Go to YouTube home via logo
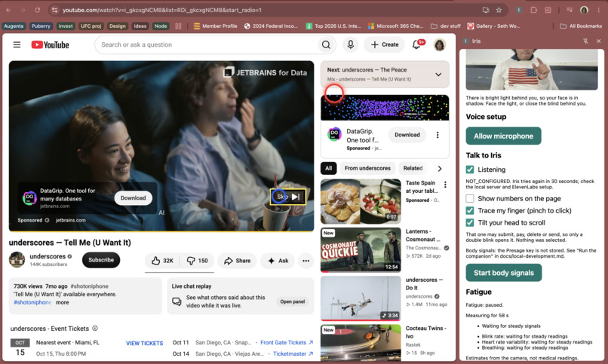Screen dimensions: 608x364 [x=50, y=45]
